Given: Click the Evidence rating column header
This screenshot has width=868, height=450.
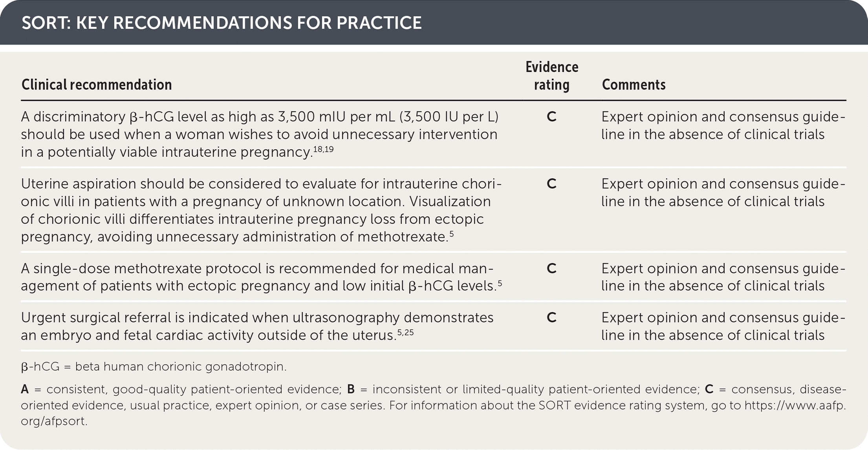Looking at the screenshot, I should pos(551,76).
